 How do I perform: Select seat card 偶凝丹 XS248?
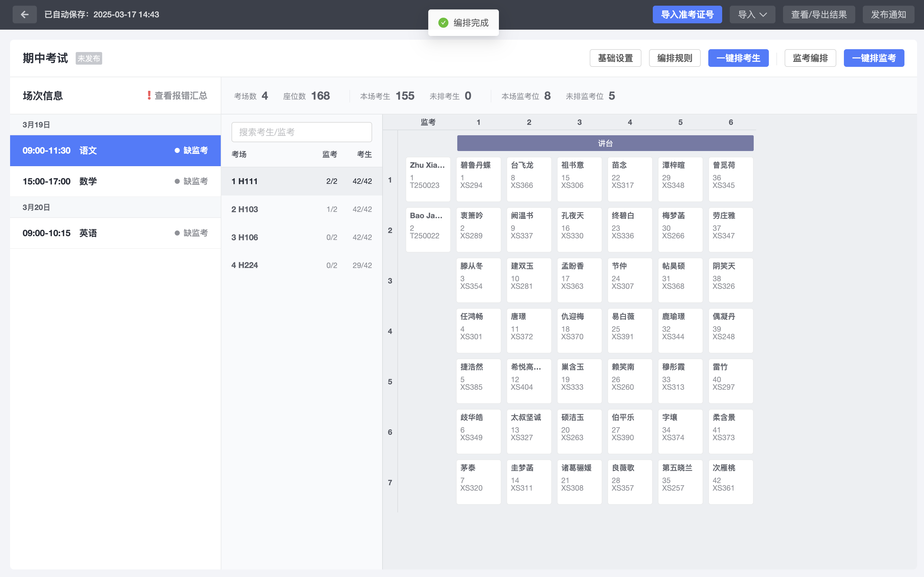coord(730,330)
